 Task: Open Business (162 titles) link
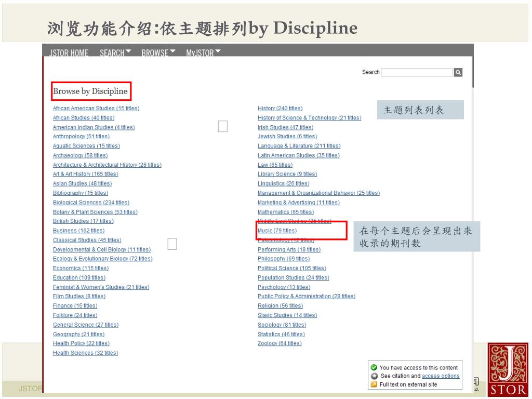click(x=78, y=231)
